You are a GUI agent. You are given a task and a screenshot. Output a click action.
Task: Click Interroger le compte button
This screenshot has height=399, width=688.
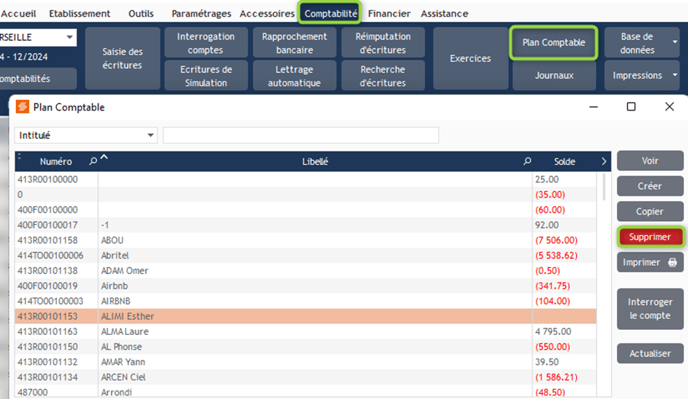pyautogui.click(x=650, y=309)
